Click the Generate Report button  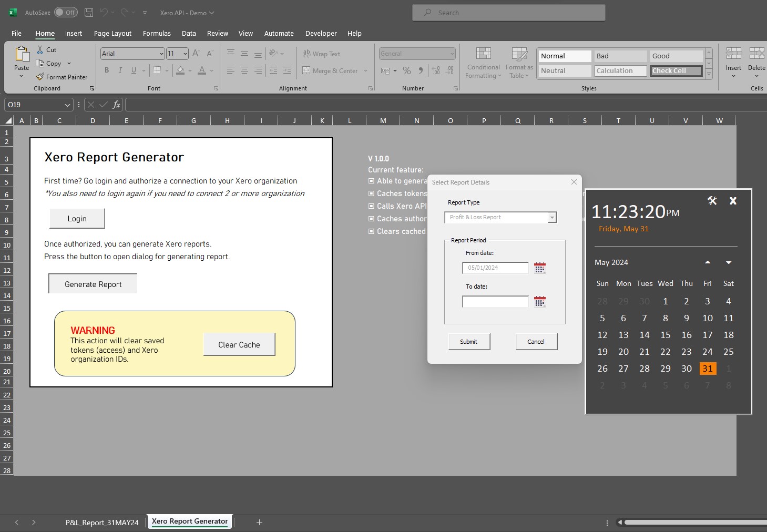pos(93,284)
